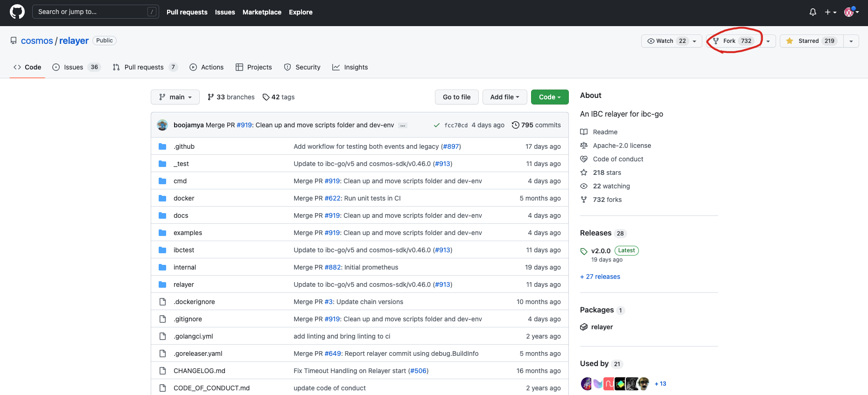
Task: View the 795 commits history
Action: click(536, 125)
